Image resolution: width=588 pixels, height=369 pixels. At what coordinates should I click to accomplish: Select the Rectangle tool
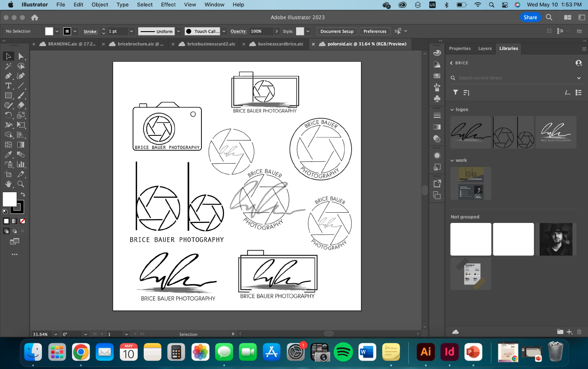coord(8,96)
